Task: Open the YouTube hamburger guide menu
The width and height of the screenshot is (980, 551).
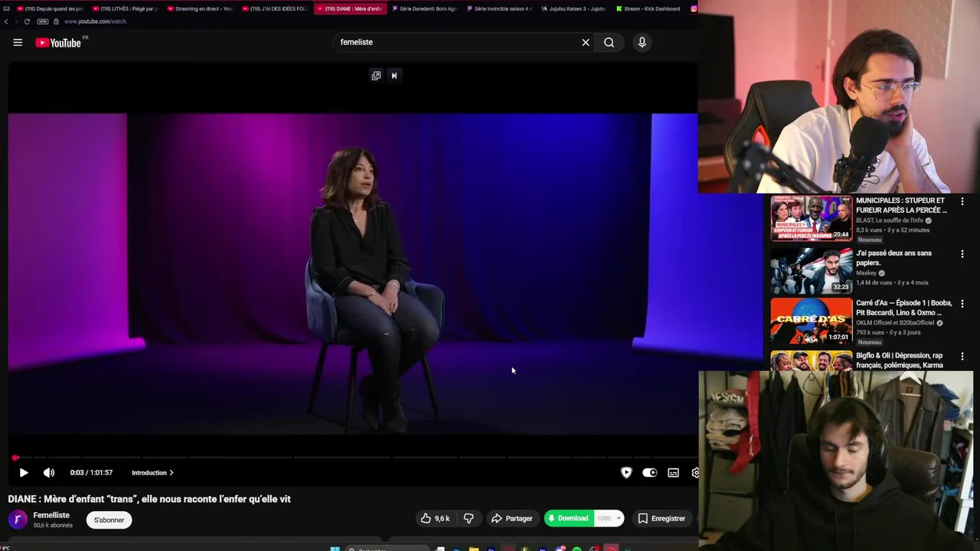Action: coord(18,43)
